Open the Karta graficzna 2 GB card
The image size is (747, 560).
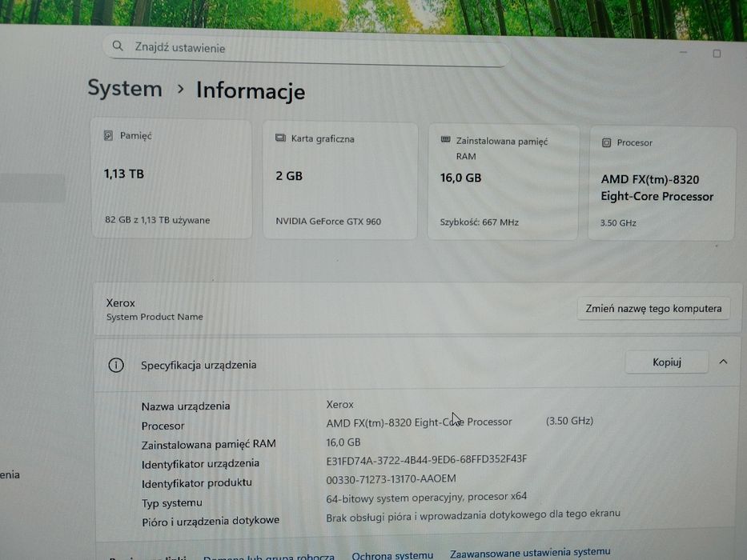(340, 181)
